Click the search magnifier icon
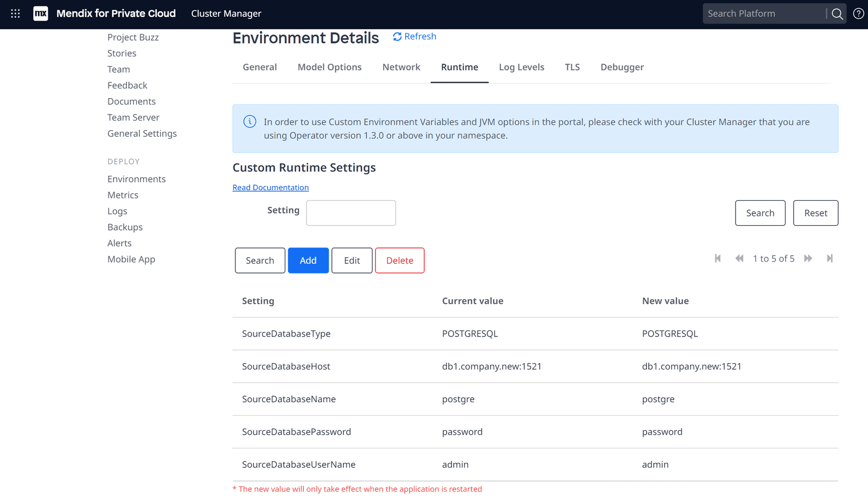Image resolution: width=868 pixels, height=502 pixels. [837, 14]
